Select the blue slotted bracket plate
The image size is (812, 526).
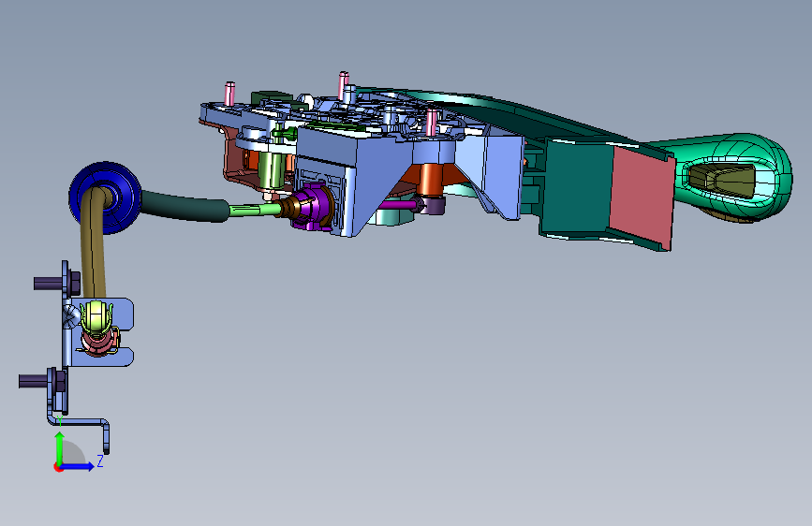tap(101, 332)
